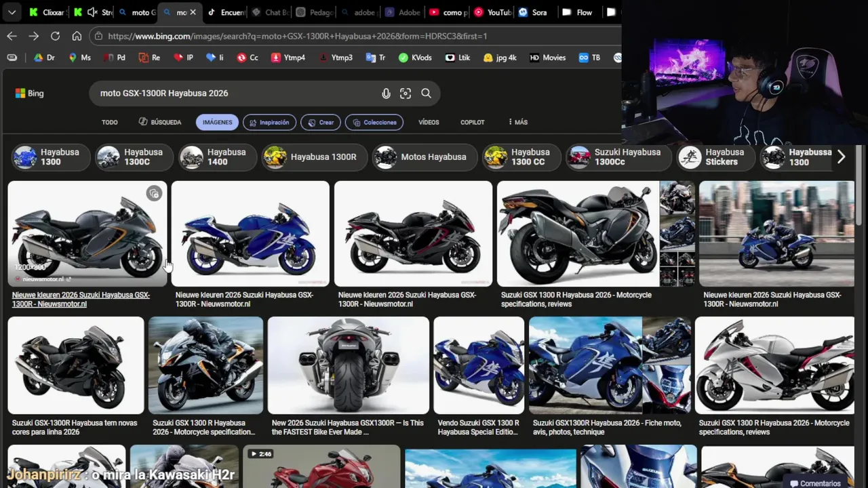Show more suggestion chips with right arrow
The height and width of the screenshot is (488, 868).
pyautogui.click(x=841, y=157)
